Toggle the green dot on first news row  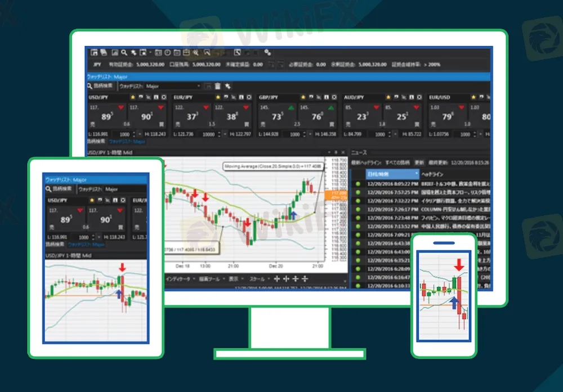(x=358, y=183)
